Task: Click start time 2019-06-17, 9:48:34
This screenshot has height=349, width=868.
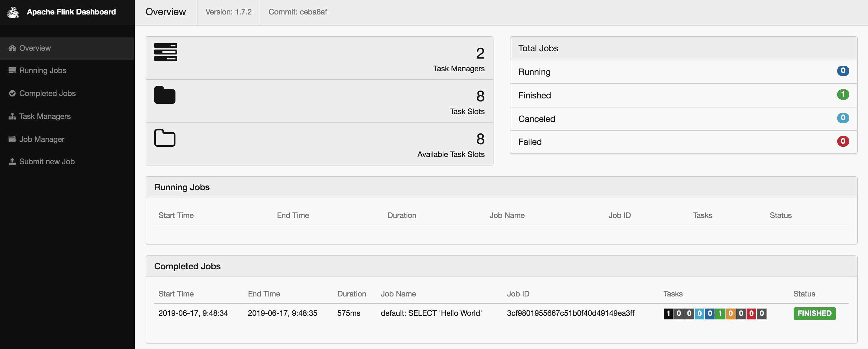Action: tap(193, 313)
